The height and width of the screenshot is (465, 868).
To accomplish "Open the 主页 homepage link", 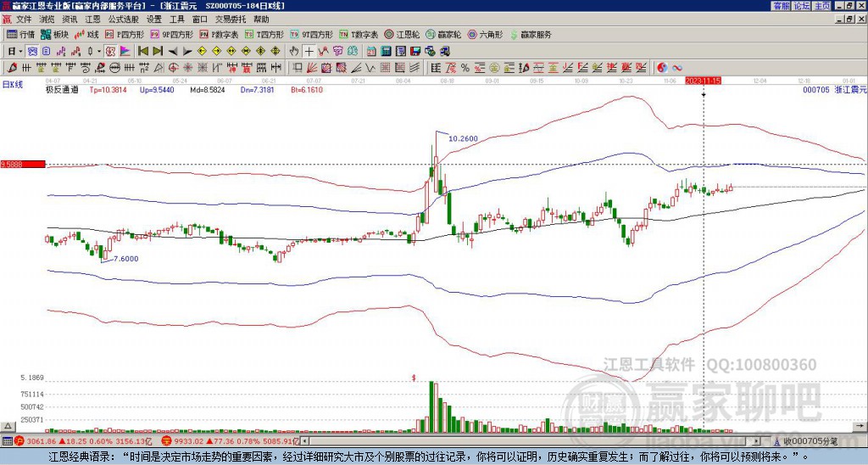I will tap(822, 6).
